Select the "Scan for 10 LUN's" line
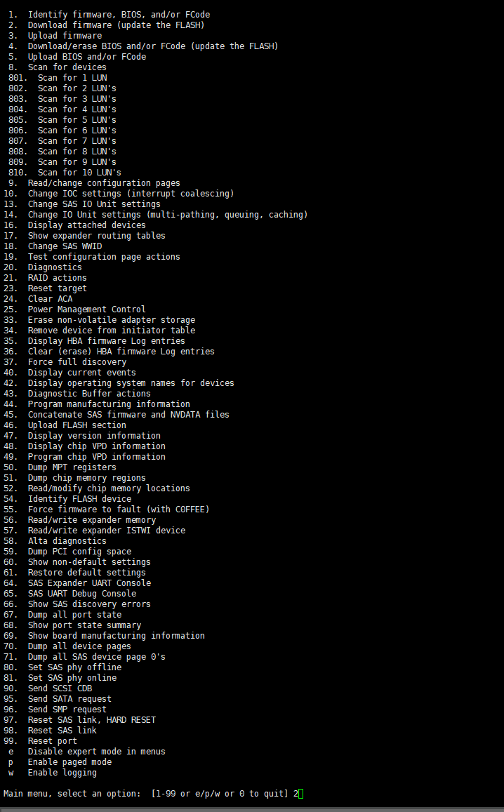 (x=79, y=173)
